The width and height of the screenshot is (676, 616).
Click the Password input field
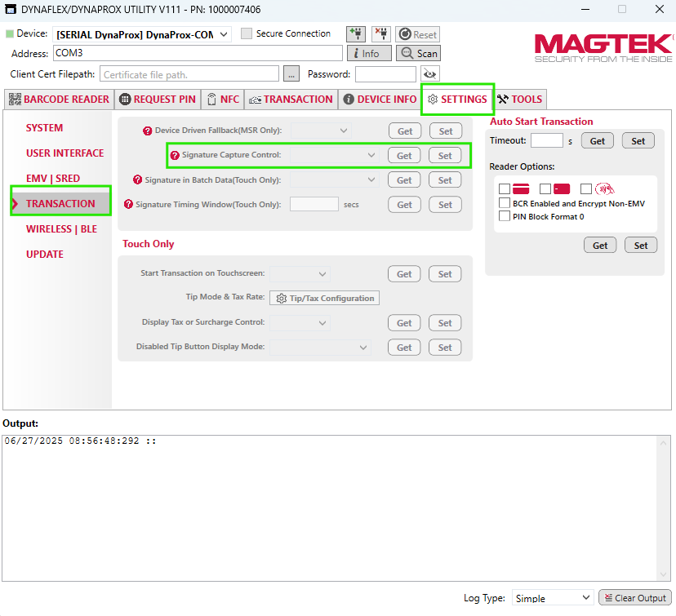click(385, 73)
